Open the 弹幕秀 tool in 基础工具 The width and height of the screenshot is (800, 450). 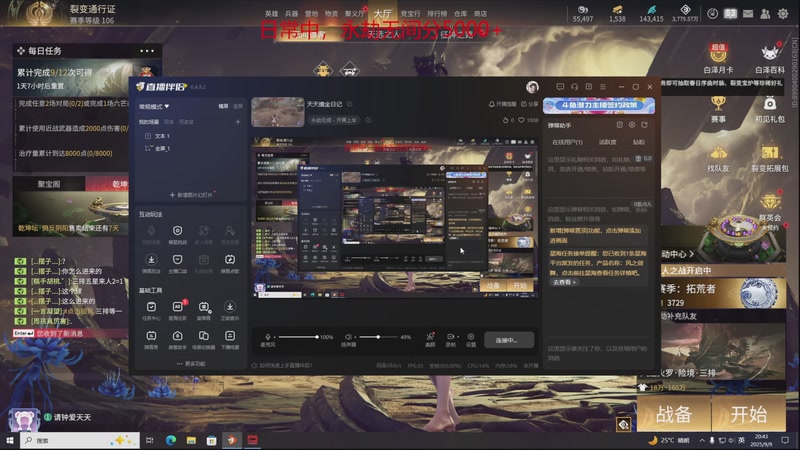click(151, 339)
